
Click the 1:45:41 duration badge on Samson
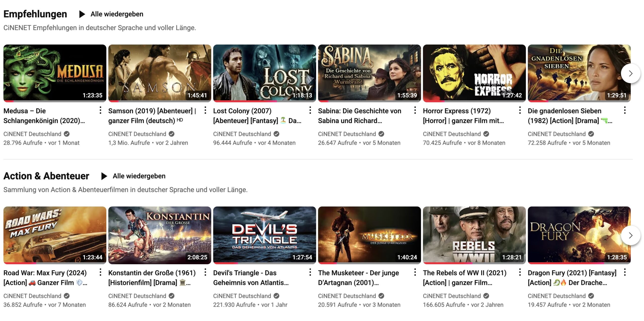point(197,95)
